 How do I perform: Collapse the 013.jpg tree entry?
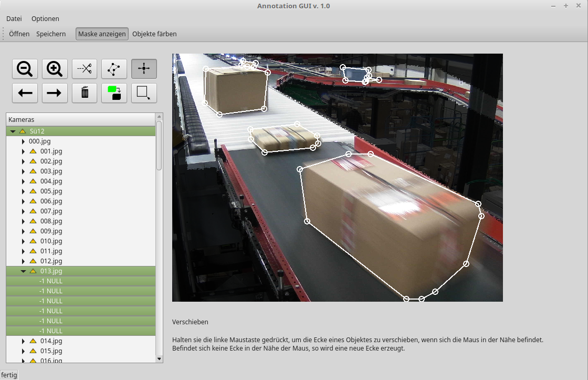[23, 271]
